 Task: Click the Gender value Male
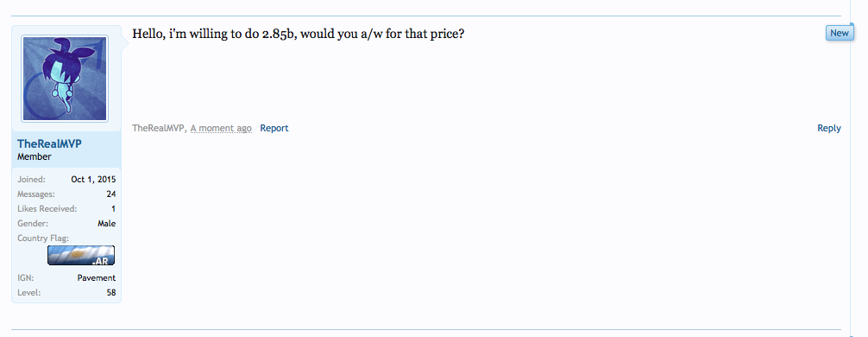(x=107, y=224)
